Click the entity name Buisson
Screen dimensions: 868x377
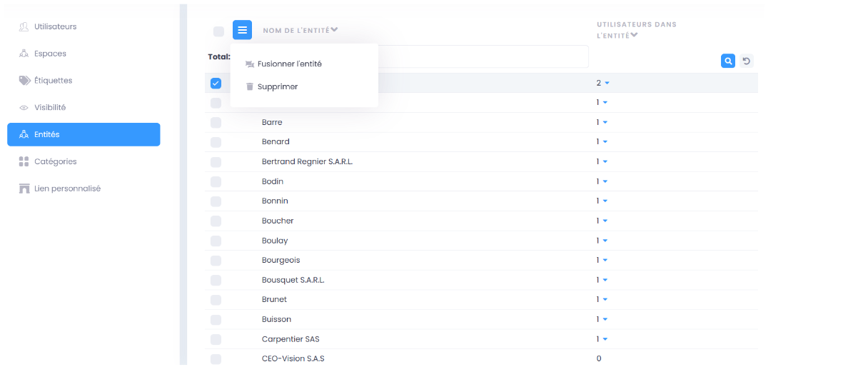(x=276, y=319)
